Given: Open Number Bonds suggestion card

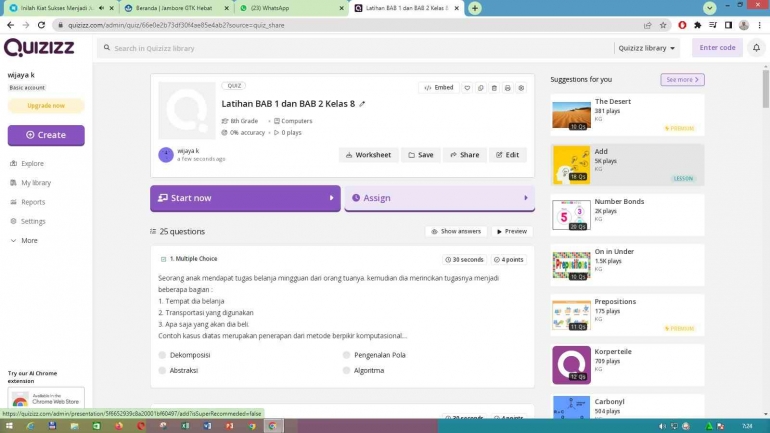Looking at the screenshot, I should 627,215.
